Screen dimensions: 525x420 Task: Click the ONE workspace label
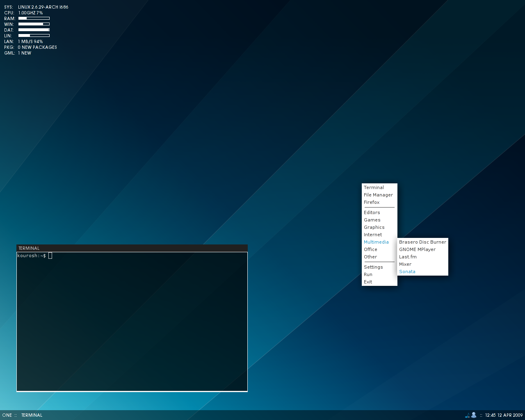(7, 415)
